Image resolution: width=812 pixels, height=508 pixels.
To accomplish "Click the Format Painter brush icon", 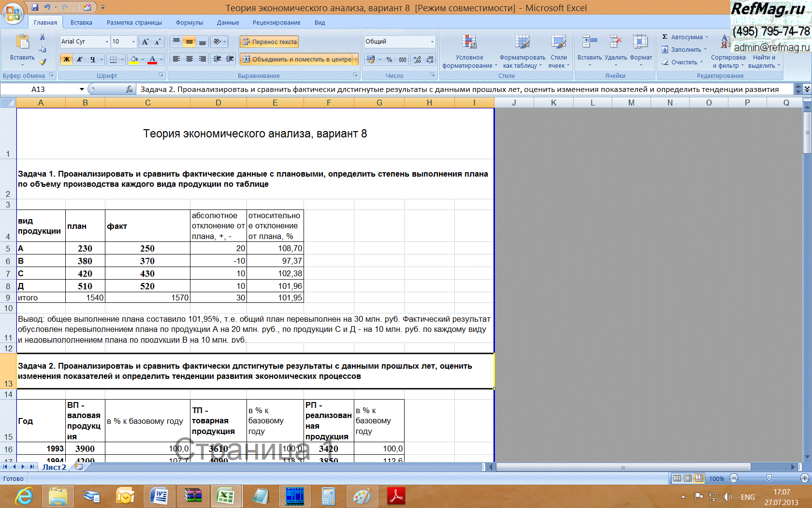I will pos(43,61).
